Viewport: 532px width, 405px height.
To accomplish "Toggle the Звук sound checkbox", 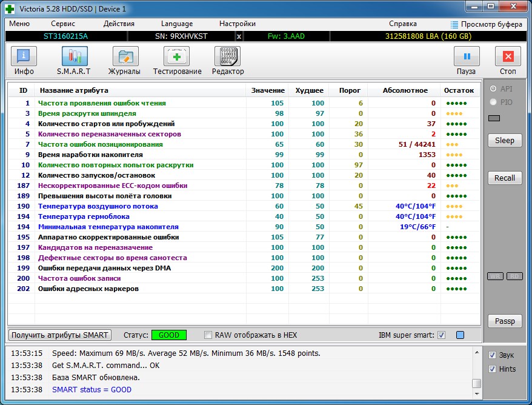I will click(492, 355).
